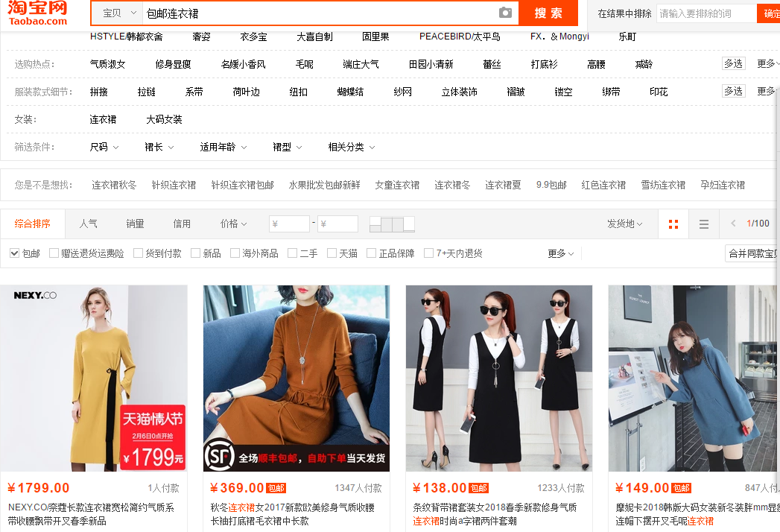The height and width of the screenshot is (532, 780).
Task: Select the 销量 sort tab
Action: (135, 224)
